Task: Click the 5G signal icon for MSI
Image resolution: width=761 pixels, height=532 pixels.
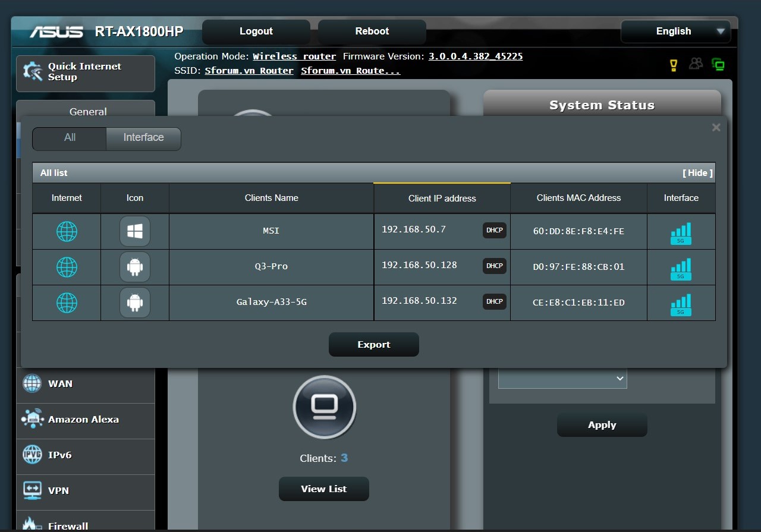Action: 681,234
